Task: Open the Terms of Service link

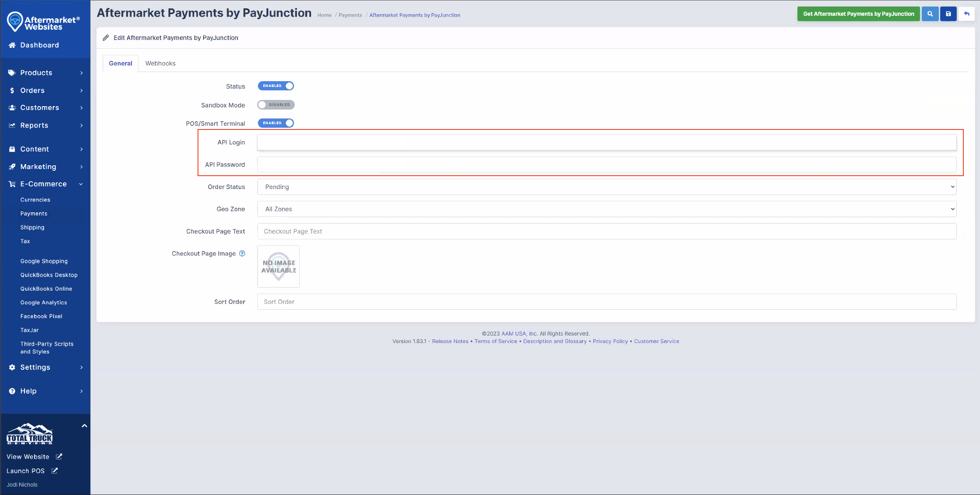Action: (496, 341)
